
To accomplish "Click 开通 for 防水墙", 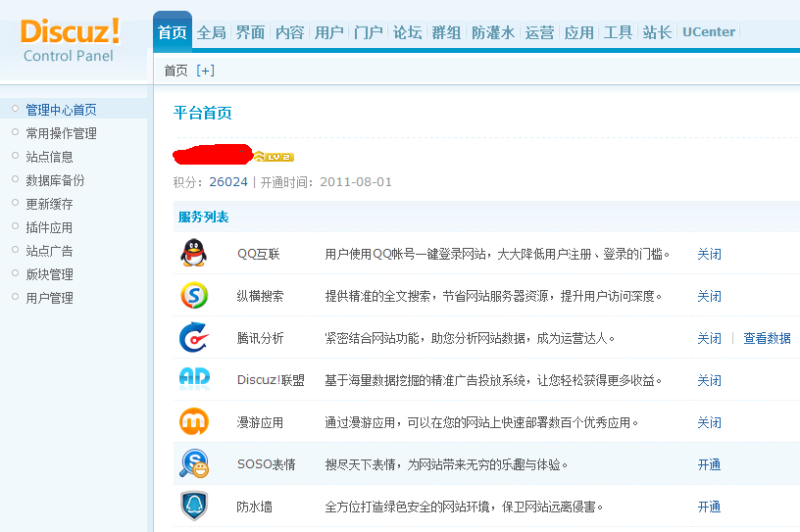I will 709,507.
